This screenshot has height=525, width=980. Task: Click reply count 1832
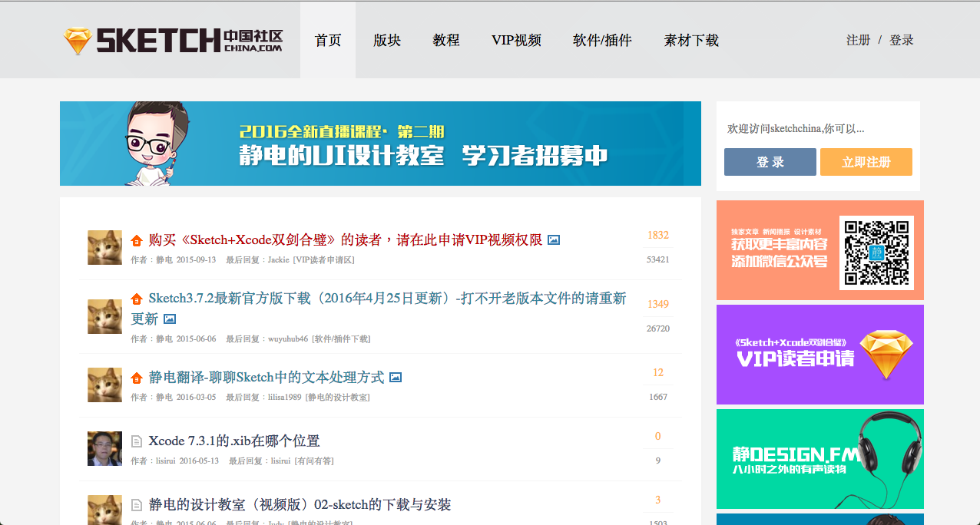pyautogui.click(x=658, y=236)
